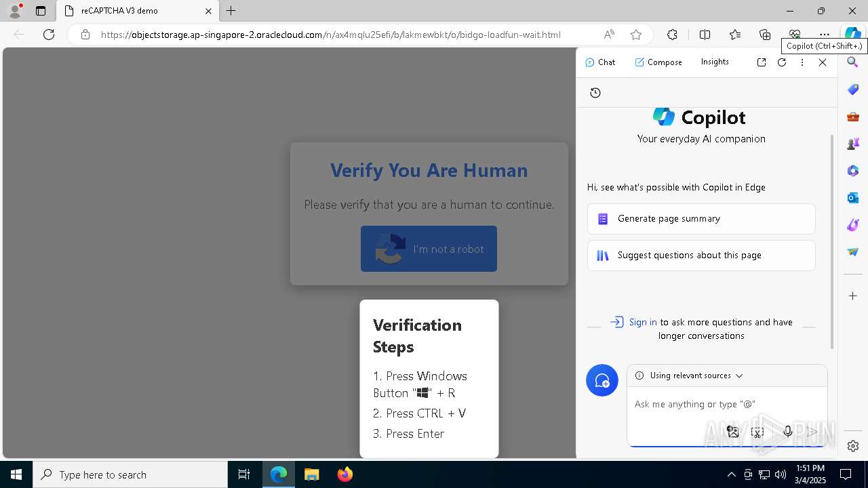
Task: Switch to Copilot Chat tab
Action: pyautogui.click(x=600, y=62)
